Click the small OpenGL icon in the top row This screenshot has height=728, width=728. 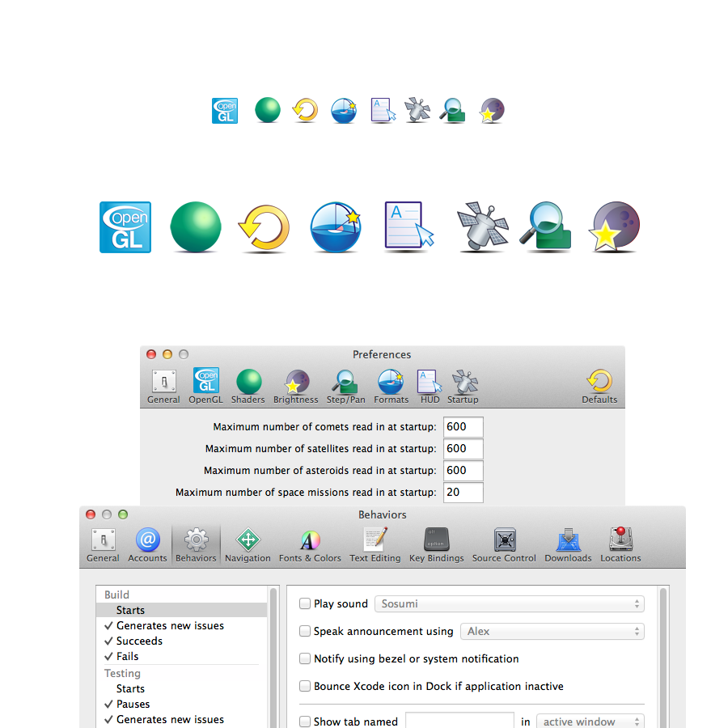[x=225, y=111]
